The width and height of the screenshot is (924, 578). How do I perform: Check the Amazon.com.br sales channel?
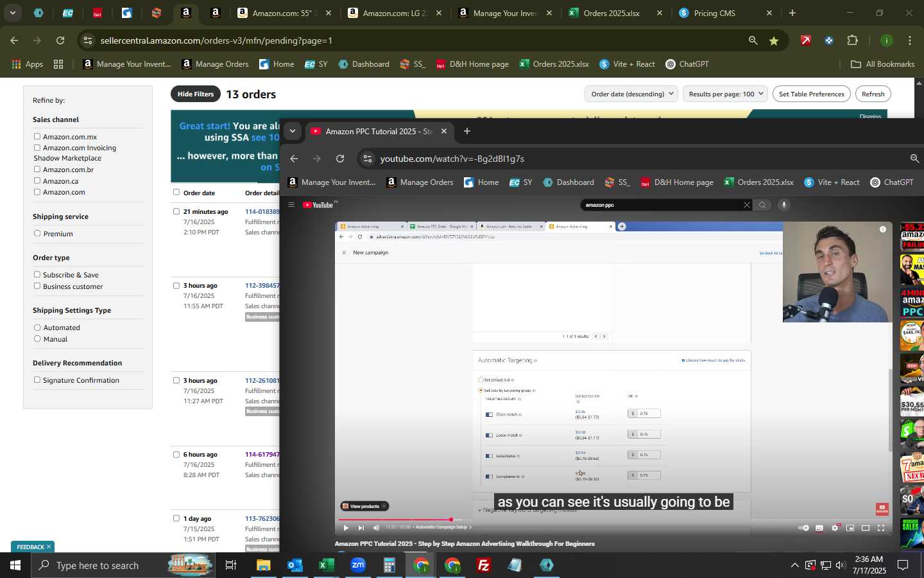pyautogui.click(x=37, y=170)
